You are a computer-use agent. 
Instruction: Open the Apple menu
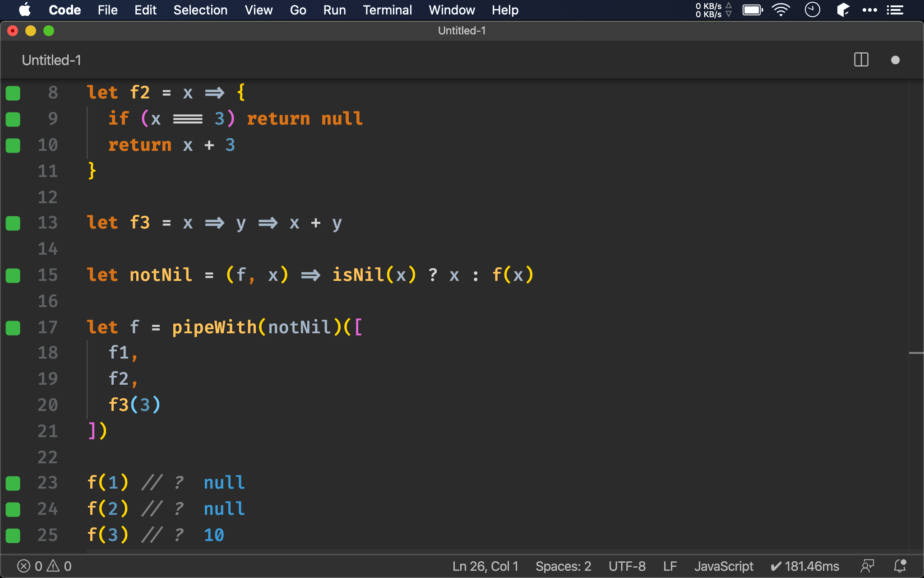tap(25, 10)
